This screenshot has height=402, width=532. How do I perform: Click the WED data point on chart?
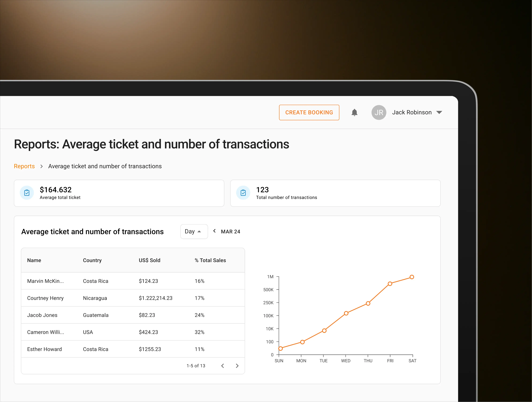[x=346, y=313]
